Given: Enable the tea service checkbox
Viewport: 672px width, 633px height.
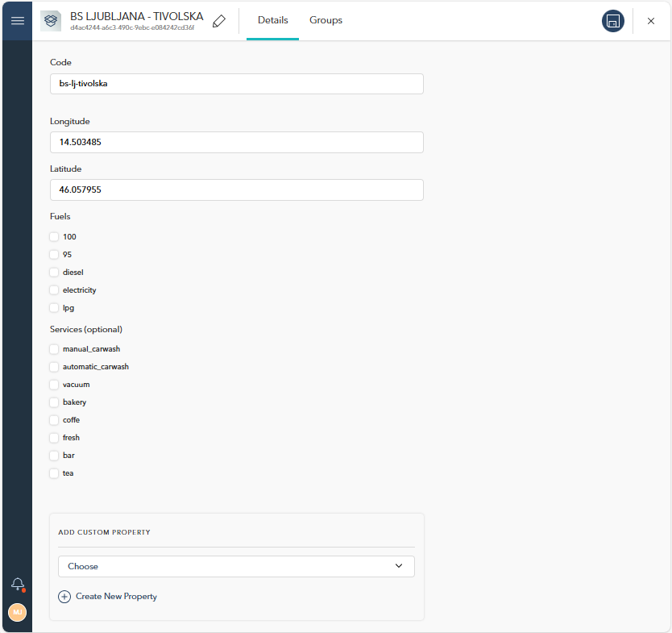Looking at the screenshot, I should 54,473.
